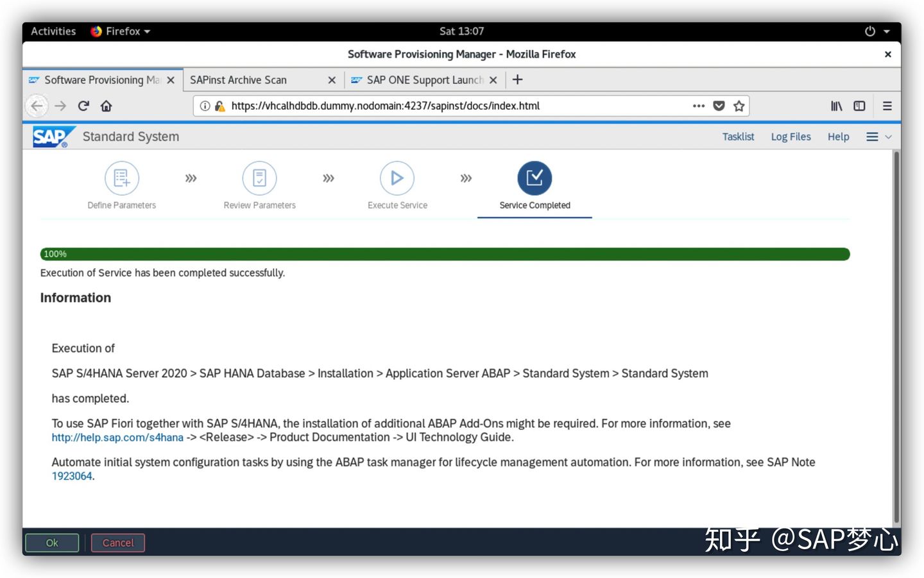Click the Define Parameters step icon
Viewport: 924px width, 578px height.
(122, 178)
